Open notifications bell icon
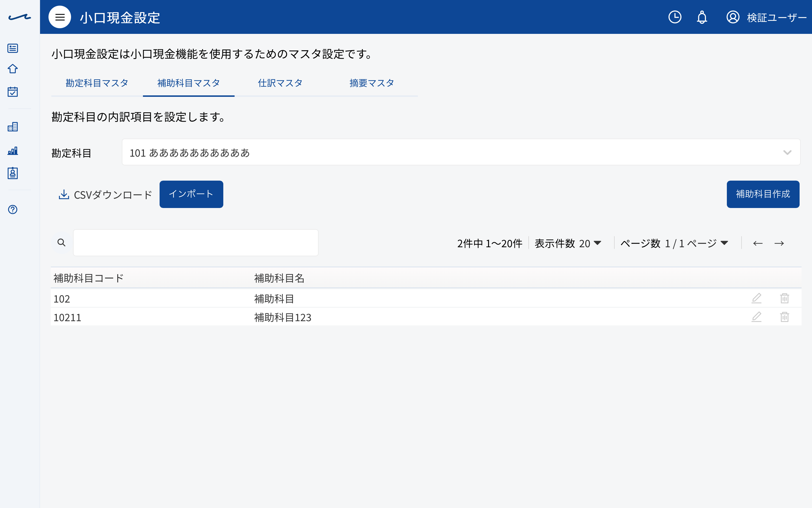 (x=702, y=17)
